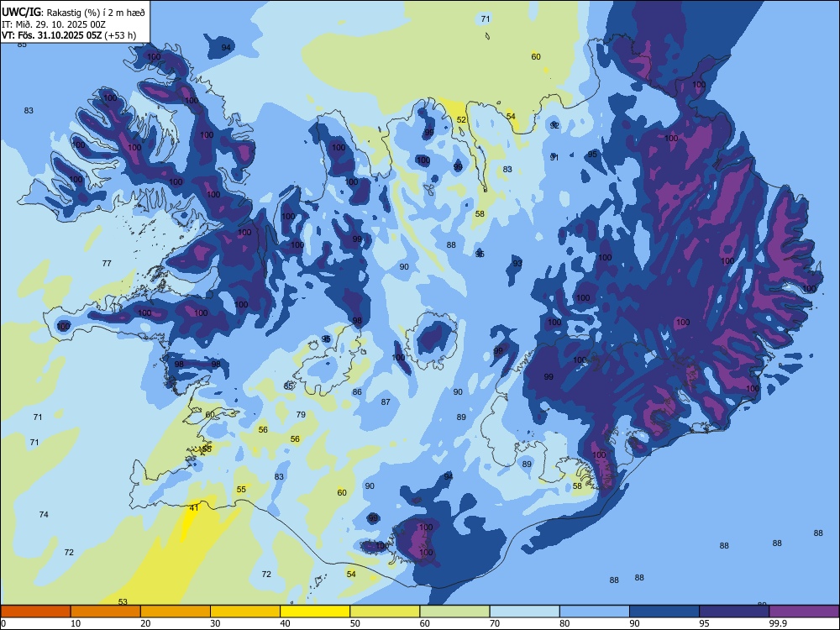Click the humidity value '77' on the map
Screen dimensions: 840x630
(107, 263)
